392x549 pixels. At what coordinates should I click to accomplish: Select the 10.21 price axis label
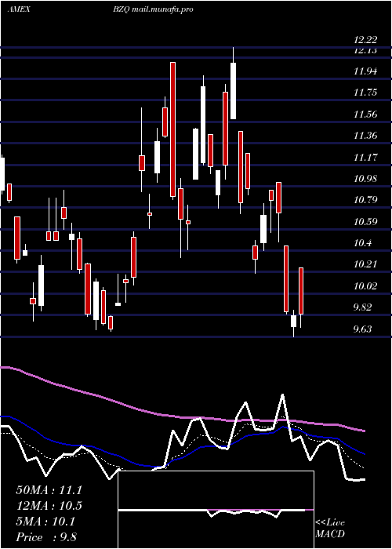point(365,264)
